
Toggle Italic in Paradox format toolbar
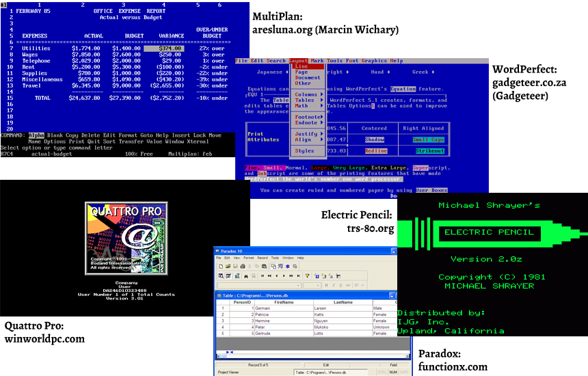click(x=334, y=285)
